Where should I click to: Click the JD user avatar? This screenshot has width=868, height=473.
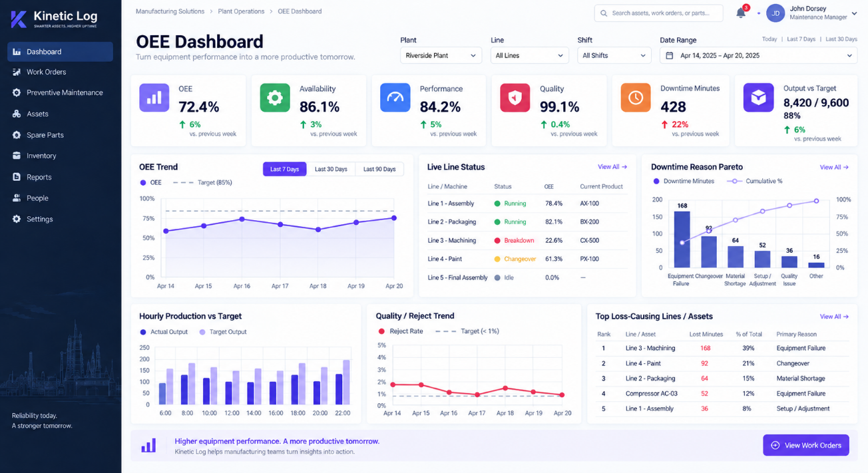pos(775,13)
